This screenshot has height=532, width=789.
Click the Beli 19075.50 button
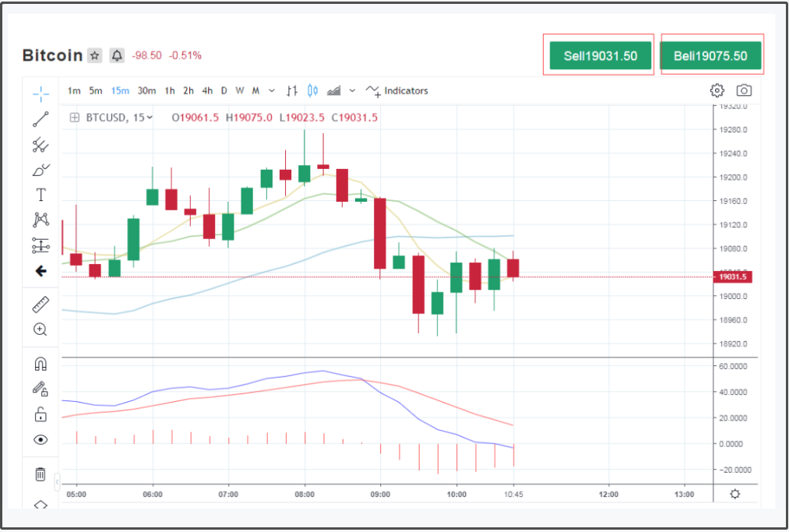(710, 56)
